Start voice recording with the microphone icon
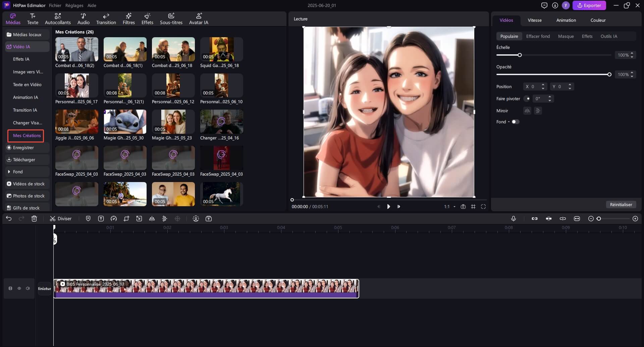The height and width of the screenshot is (347, 644). click(514, 219)
